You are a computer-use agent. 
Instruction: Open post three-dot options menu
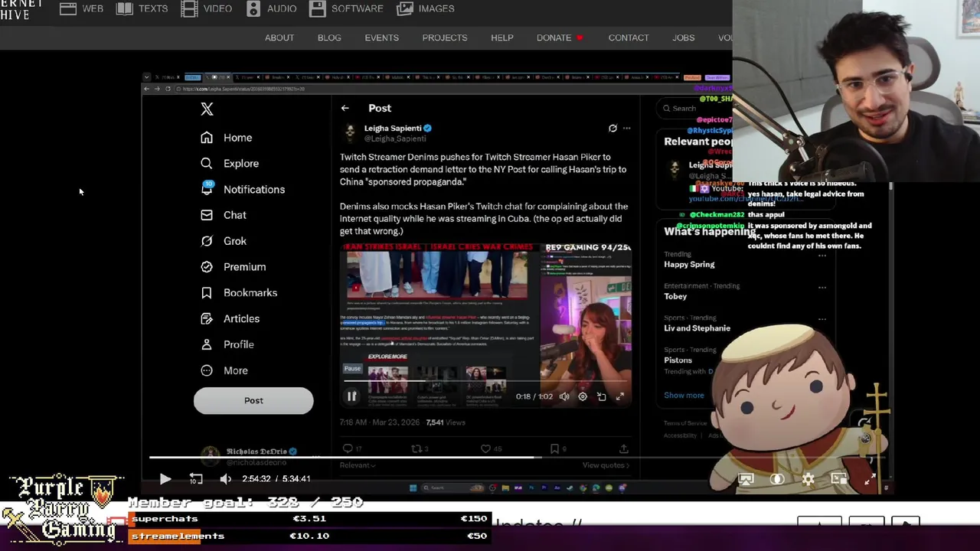pyautogui.click(x=626, y=129)
